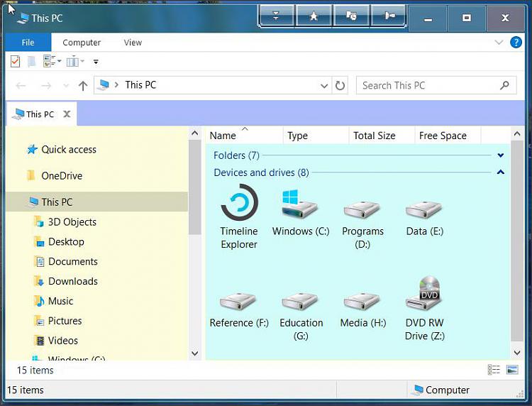
Task: Select the Windows (C:) drive
Action: [301, 213]
